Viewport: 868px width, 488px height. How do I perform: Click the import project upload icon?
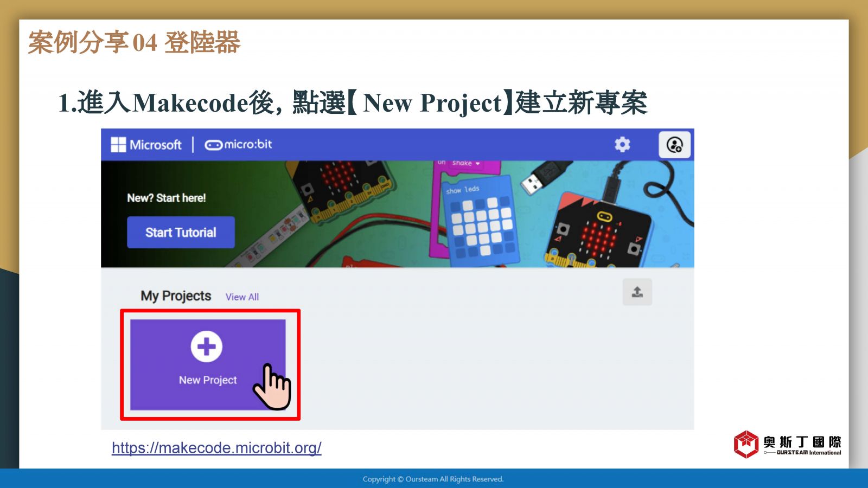coord(637,292)
